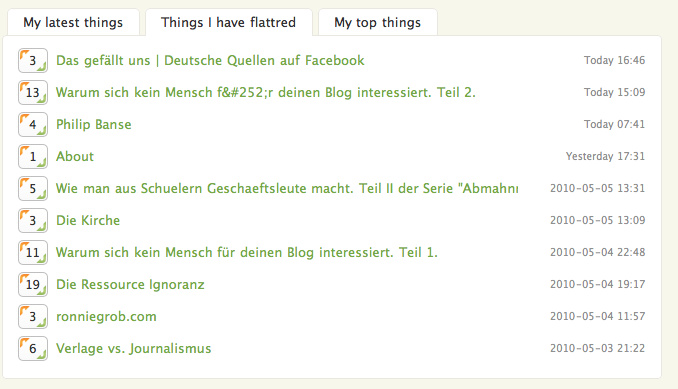The width and height of the screenshot is (678, 389).
Task: Open Warum sich kein Mensch Teil 2 link
Action: (x=266, y=92)
